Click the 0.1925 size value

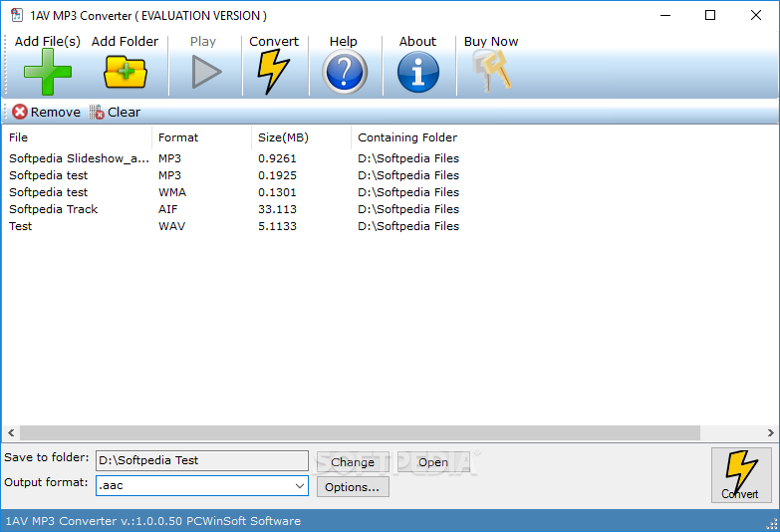pos(277,175)
